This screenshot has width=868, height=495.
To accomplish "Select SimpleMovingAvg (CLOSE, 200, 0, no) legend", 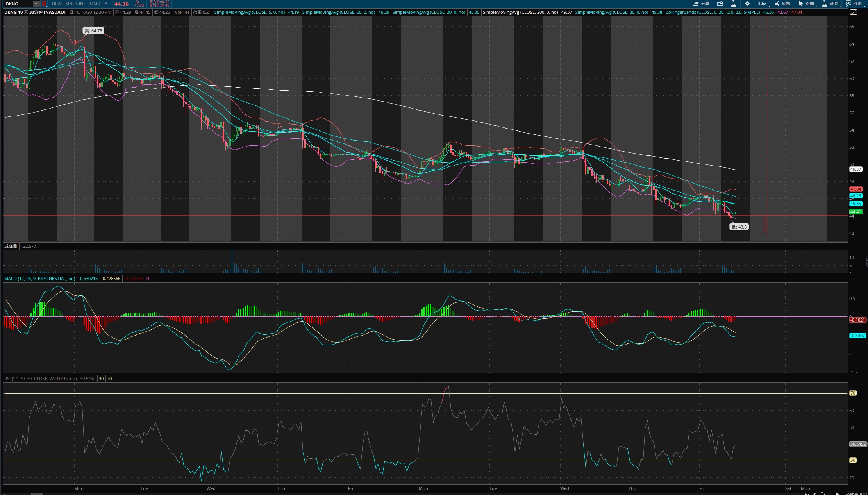I will (520, 12).
